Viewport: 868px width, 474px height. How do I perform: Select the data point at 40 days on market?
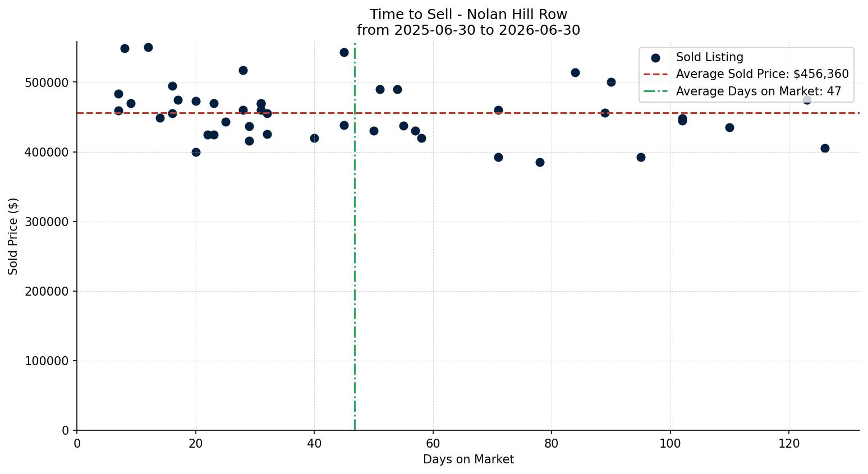314,138
